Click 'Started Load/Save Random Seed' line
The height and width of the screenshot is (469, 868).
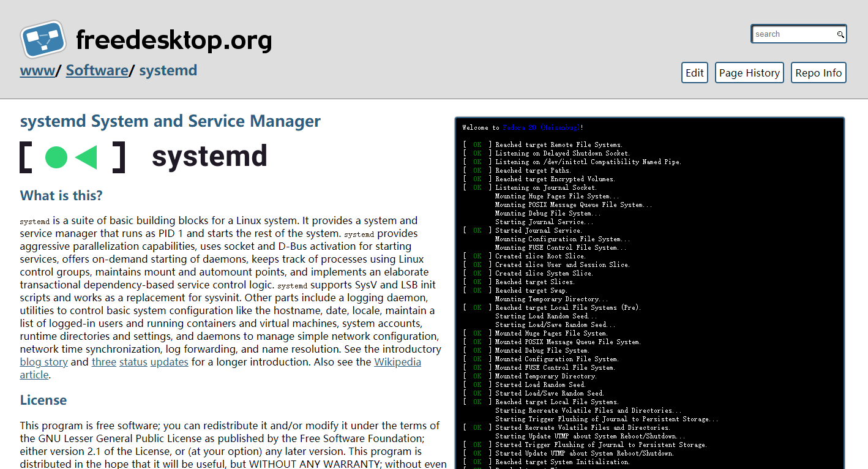(533, 394)
